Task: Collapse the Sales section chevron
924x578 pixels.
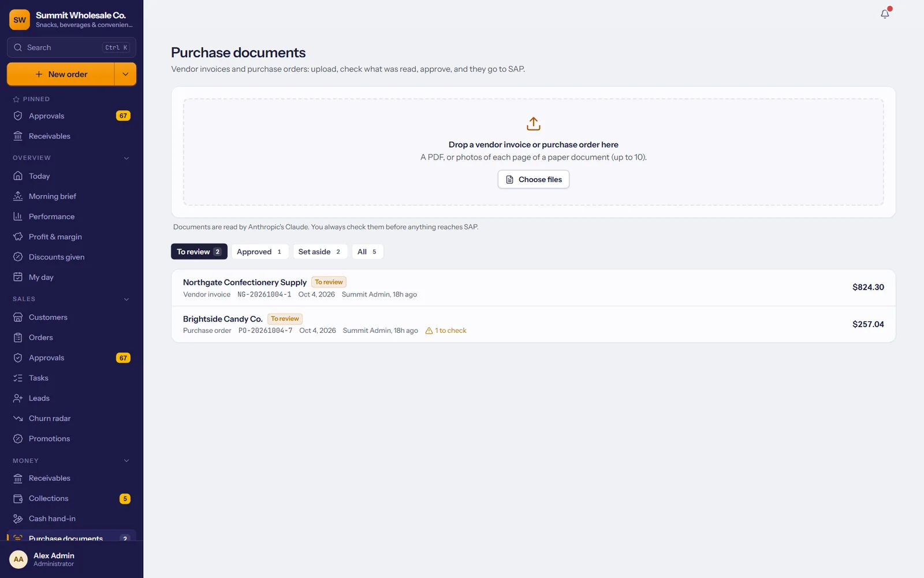Action: pyautogui.click(x=126, y=299)
